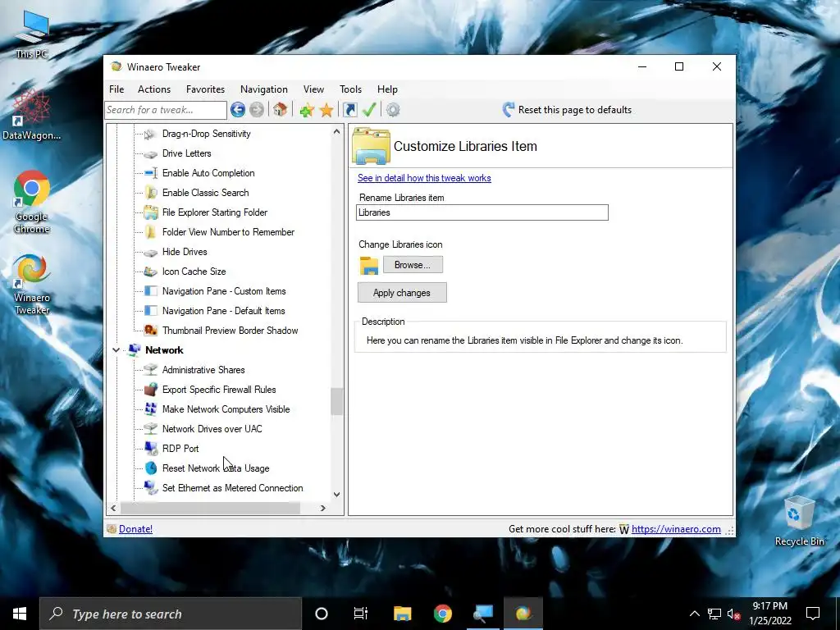Click the tree scroll down arrow
840x630 pixels.
pyautogui.click(x=336, y=495)
